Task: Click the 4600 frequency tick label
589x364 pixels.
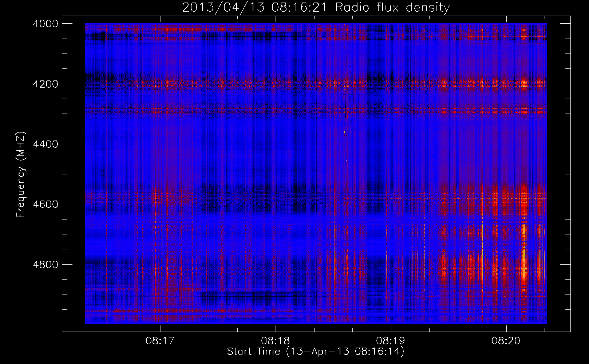Action: 46,204
